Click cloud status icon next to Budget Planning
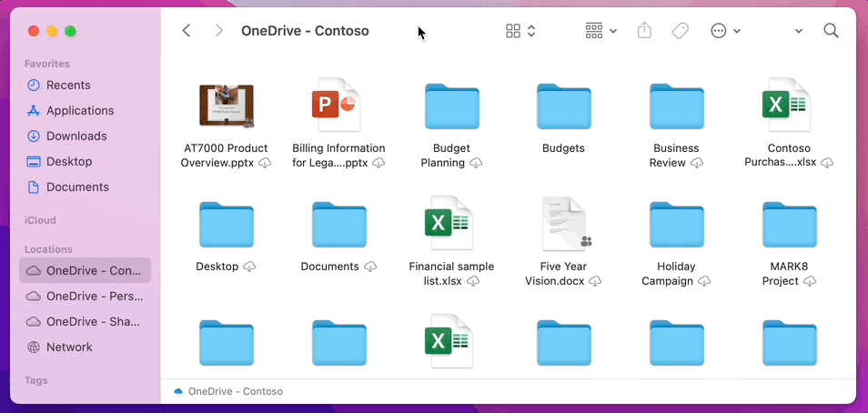 click(x=476, y=163)
